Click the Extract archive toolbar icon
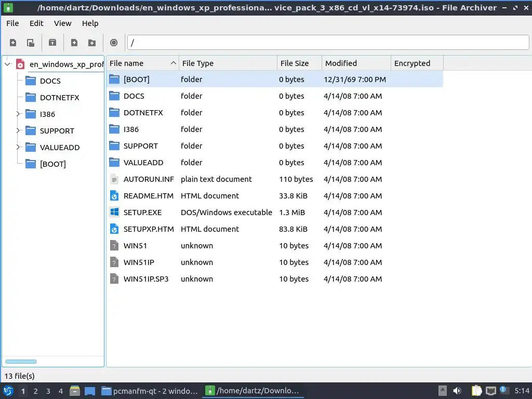The image size is (532, 399). (x=52, y=43)
